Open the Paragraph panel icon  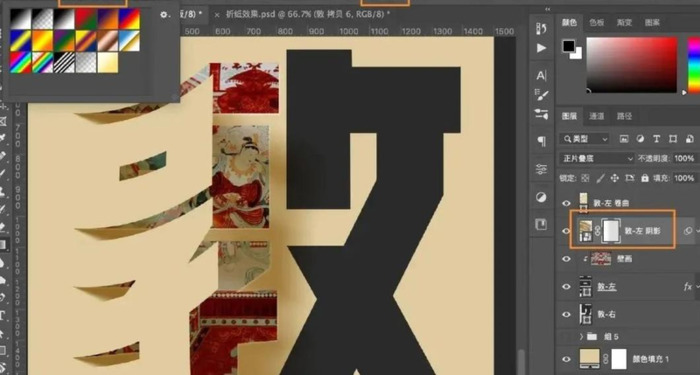(x=541, y=142)
